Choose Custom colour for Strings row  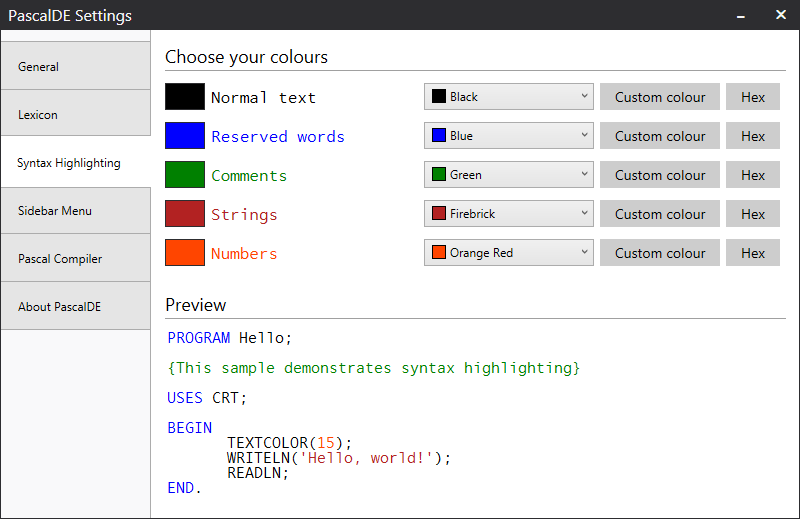pos(660,214)
